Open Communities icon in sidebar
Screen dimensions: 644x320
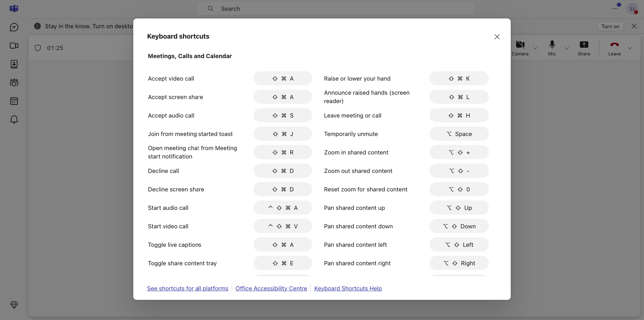14,83
